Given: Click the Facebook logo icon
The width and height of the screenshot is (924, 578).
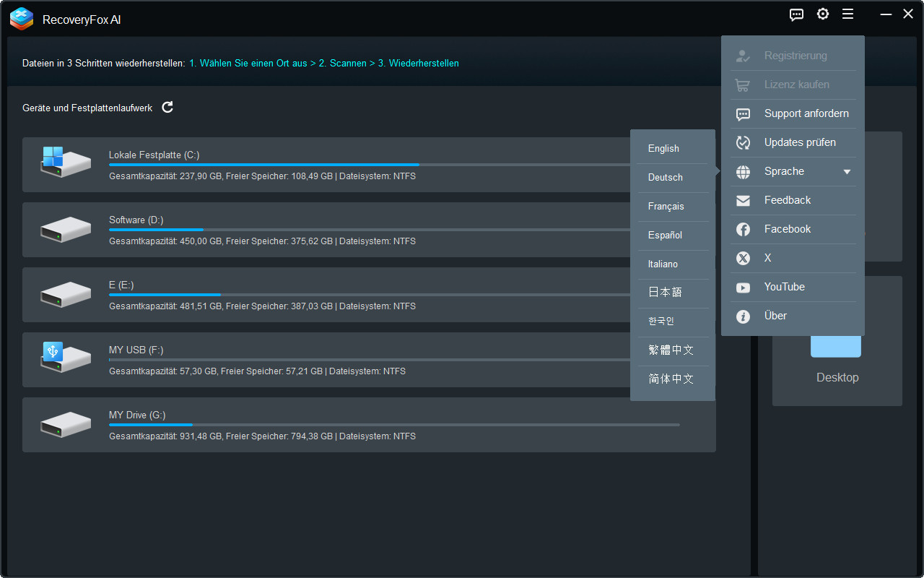Looking at the screenshot, I should 743,229.
